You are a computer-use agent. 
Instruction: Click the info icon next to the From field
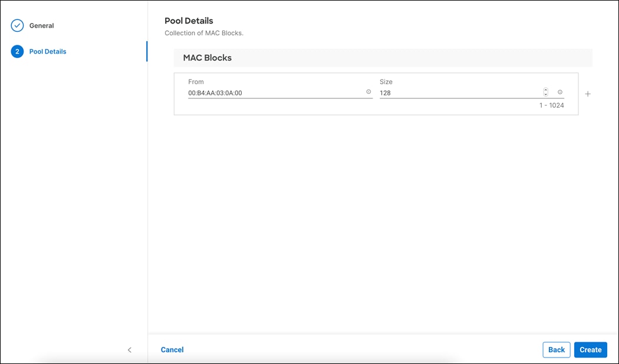point(368,92)
